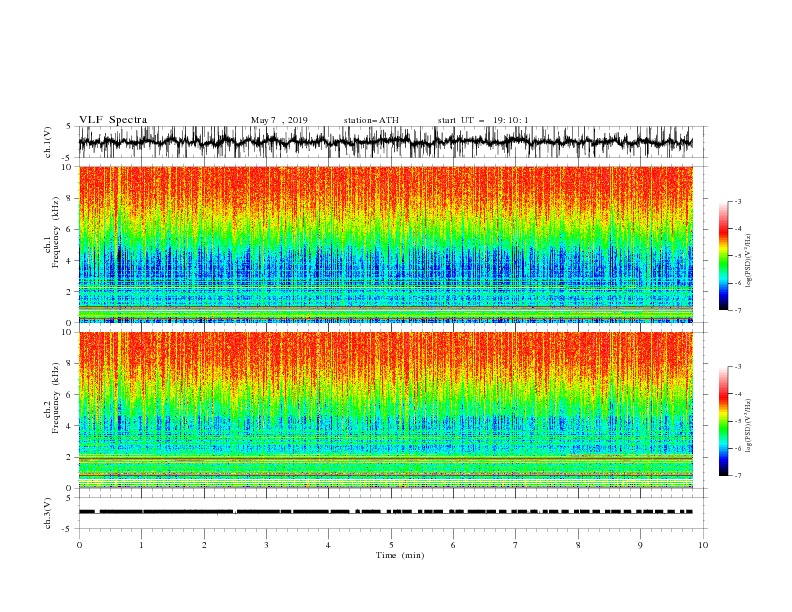Image resolution: width=792 pixels, height=612 pixels.
Task: Click the "-7" label on the ch.1 color scale
Action: 738,310
